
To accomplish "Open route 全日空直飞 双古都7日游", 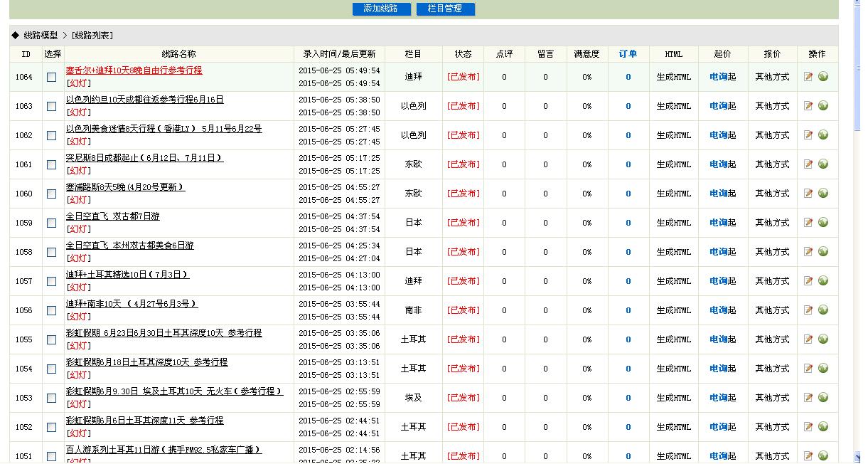I will (x=113, y=216).
